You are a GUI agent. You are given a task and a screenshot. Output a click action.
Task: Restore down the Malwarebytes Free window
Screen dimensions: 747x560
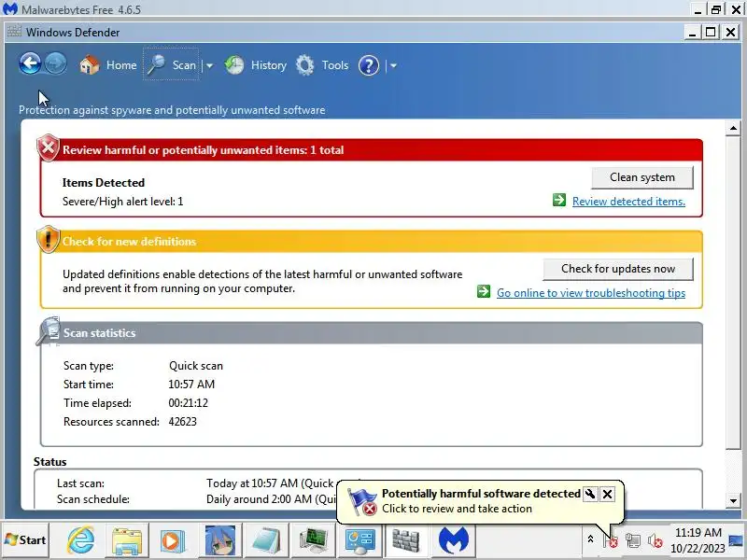[715, 8]
